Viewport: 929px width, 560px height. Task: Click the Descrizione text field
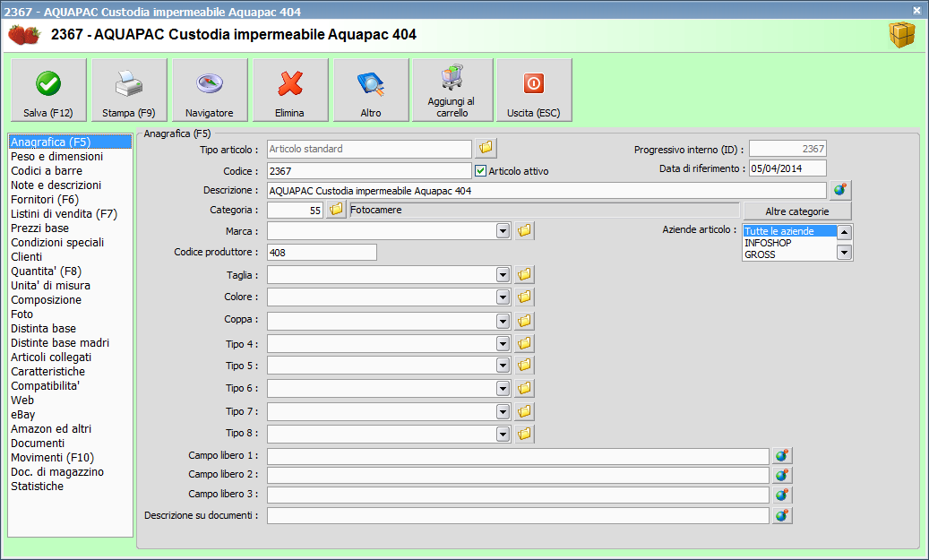pyautogui.click(x=546, y=191)
